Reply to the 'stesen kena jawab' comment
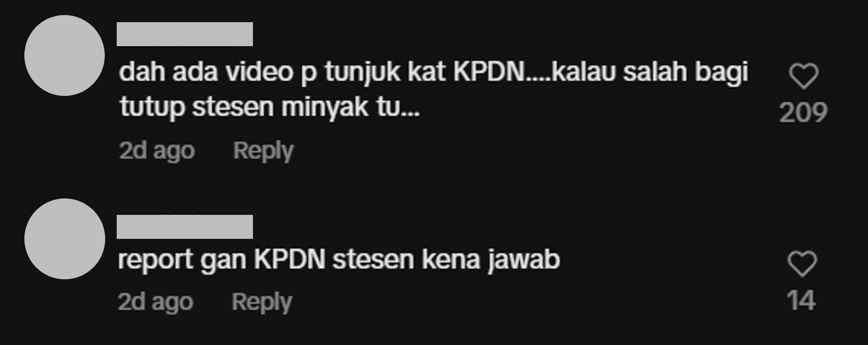Viewport: 868px width, 345px height. click(262, 302)
